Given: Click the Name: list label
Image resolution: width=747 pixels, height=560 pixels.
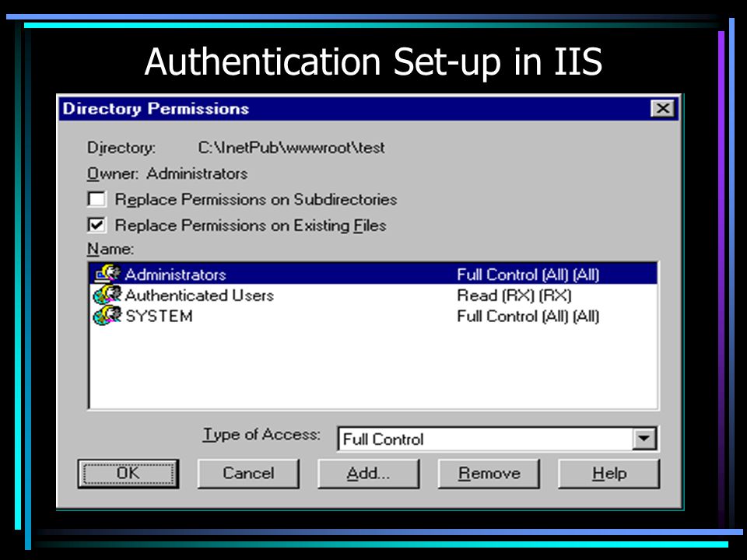Looking at the screenshot, I should pyautogui.click(x=110, y=249).
